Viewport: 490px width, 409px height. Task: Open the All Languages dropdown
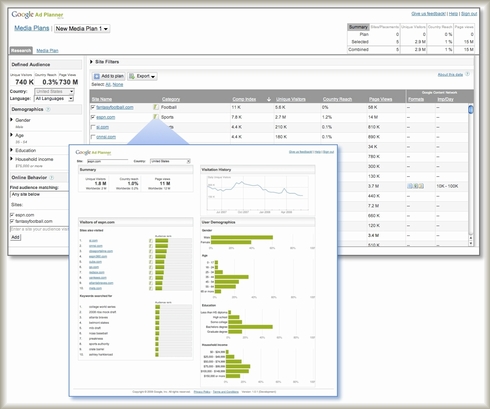(54, 99)
